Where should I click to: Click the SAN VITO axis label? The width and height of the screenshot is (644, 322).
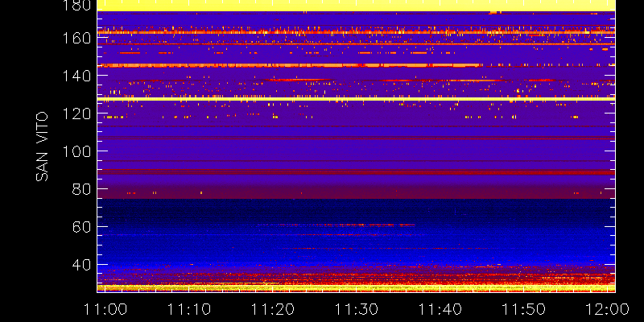coord(42,147)
